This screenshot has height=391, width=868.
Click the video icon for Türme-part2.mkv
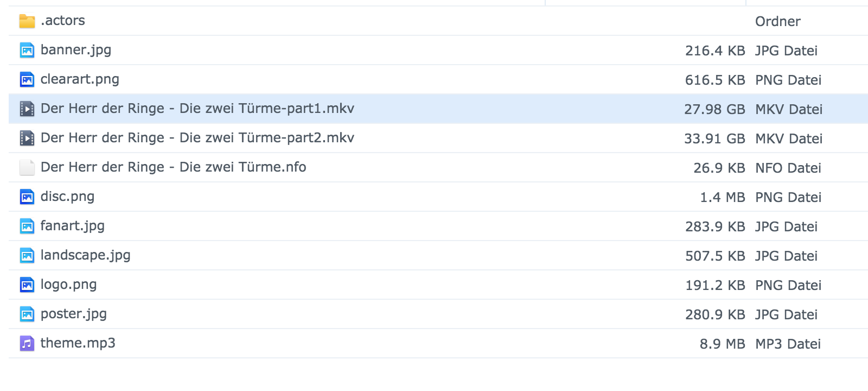click(27, 138)
